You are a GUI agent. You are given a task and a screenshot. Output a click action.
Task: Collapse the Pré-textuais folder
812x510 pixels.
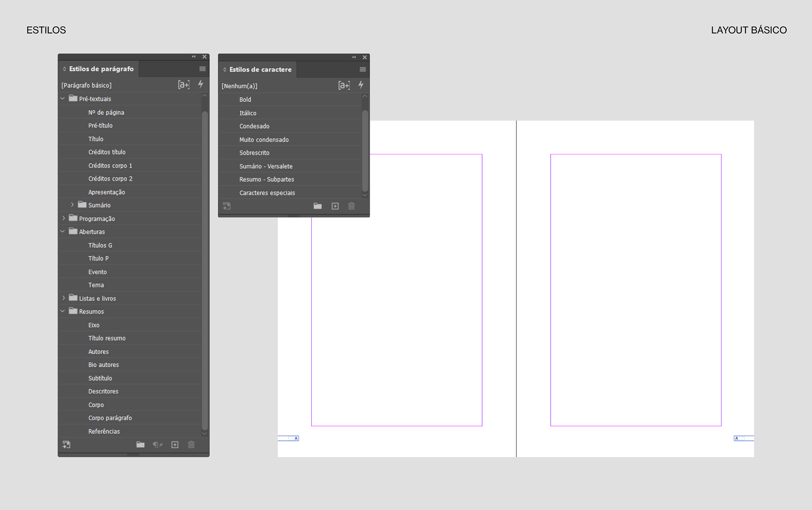click(x=63, y=99)
